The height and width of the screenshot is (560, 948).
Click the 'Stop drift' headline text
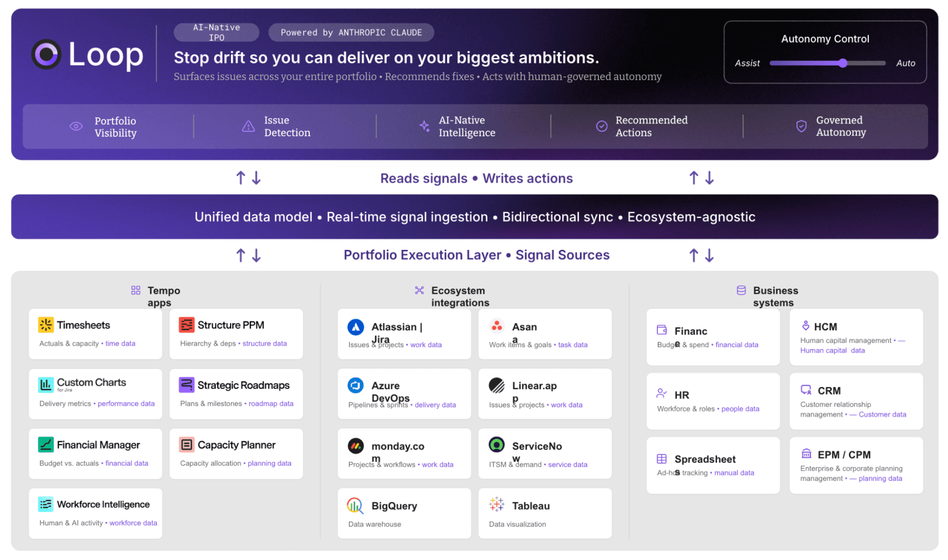coord(386,58)
